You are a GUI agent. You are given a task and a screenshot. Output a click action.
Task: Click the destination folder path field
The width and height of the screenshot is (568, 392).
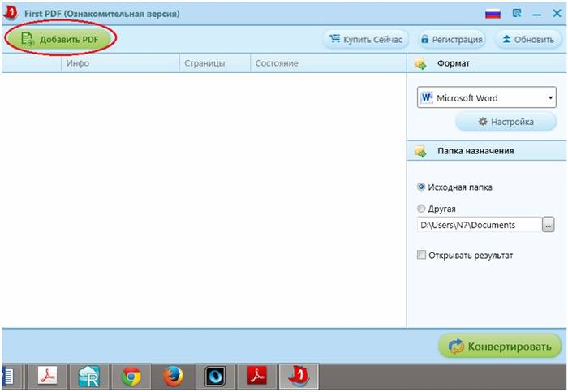pos(478,225)
